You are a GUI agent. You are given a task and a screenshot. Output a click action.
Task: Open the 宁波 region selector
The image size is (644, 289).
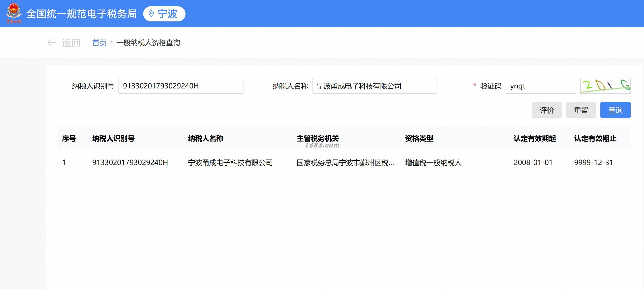[164, 14]
